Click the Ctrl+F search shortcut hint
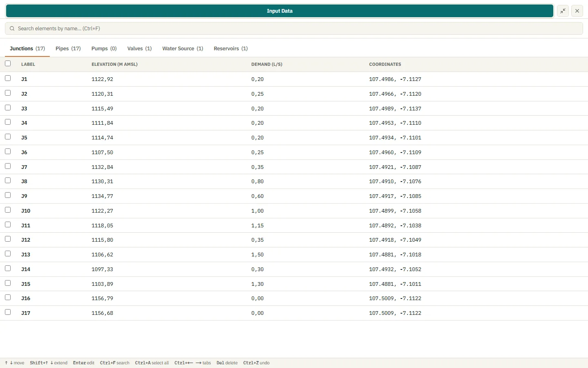Image resolution: width=588 pixels, height=368 pixels. (x=115, y=363)
